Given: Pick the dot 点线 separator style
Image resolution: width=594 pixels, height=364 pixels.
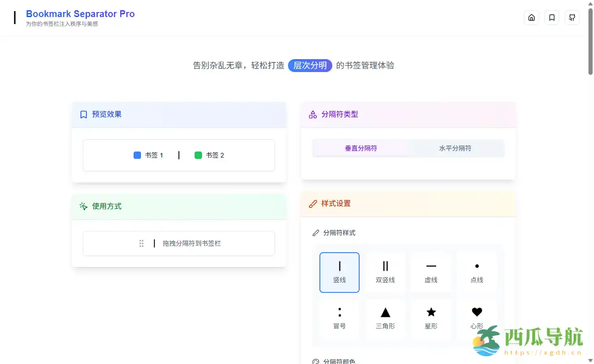Looking at the screenshot, I should pyautogui.click(x=477, y=272).
